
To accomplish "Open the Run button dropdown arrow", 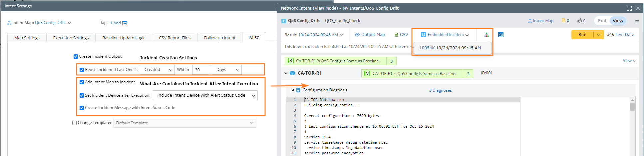I will click(x=599, y=35).
